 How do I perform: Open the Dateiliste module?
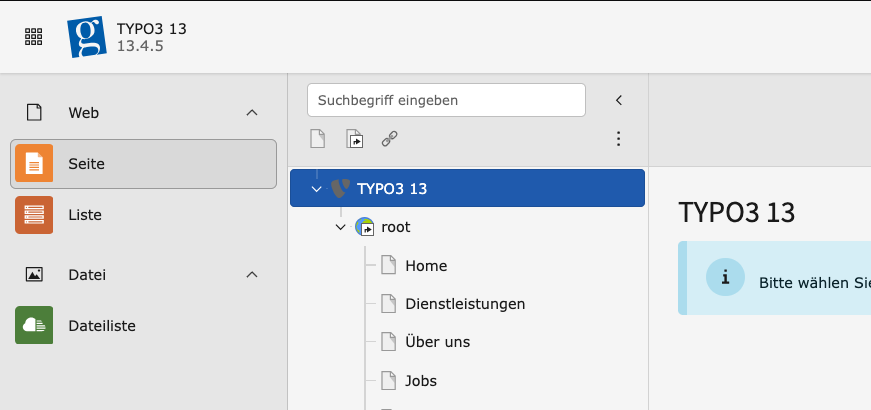coord(101,325)
